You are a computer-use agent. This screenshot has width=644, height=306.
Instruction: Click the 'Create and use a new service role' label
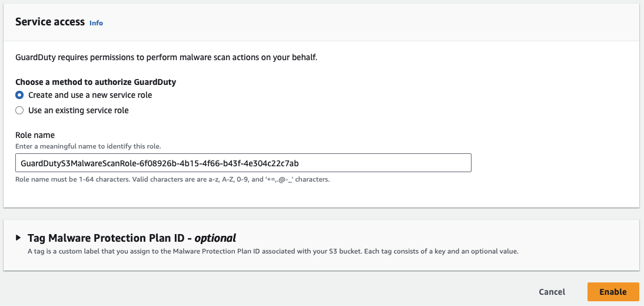[x=90, y=95]
